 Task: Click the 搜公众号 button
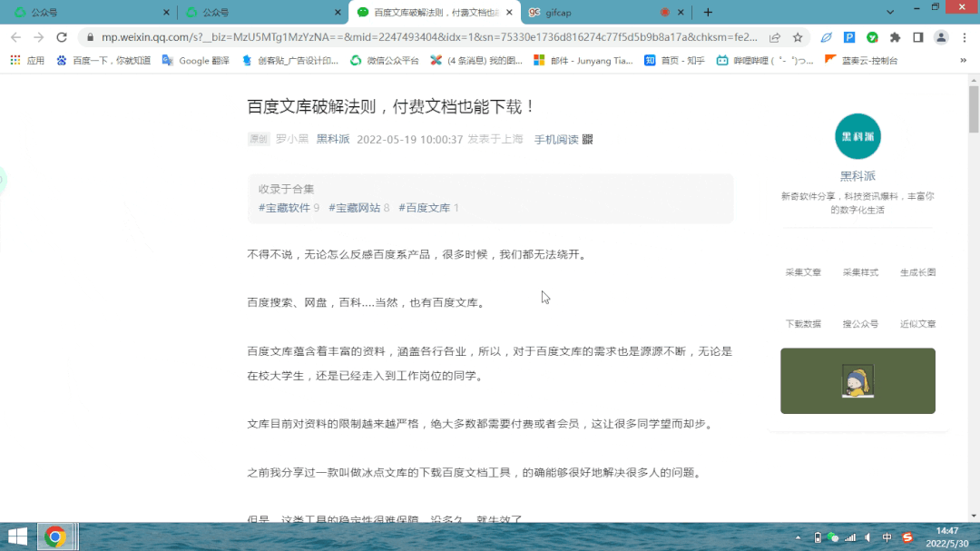click(x=860, y=324)
